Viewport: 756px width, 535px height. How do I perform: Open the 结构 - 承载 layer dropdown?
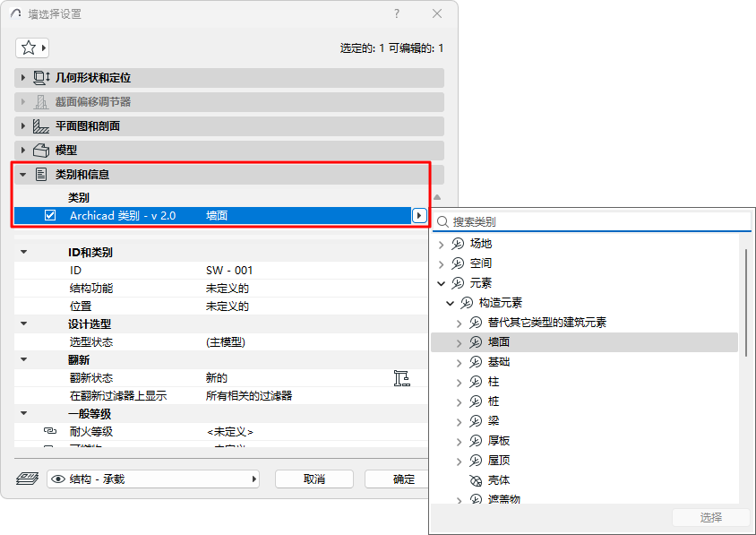tap(153, 479)
